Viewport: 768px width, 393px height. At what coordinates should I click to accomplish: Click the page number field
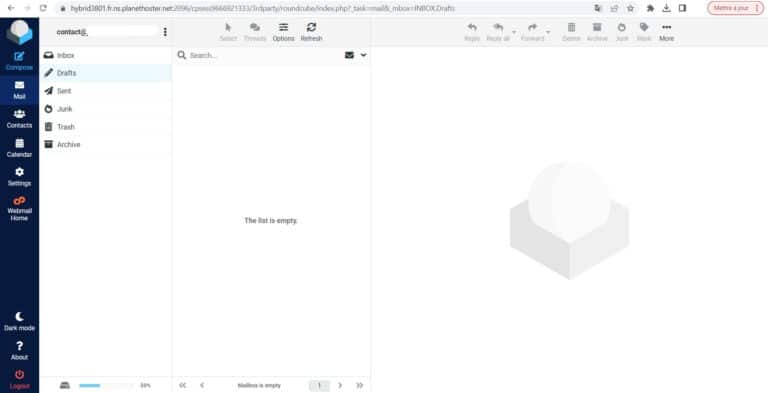pos(319,386)
